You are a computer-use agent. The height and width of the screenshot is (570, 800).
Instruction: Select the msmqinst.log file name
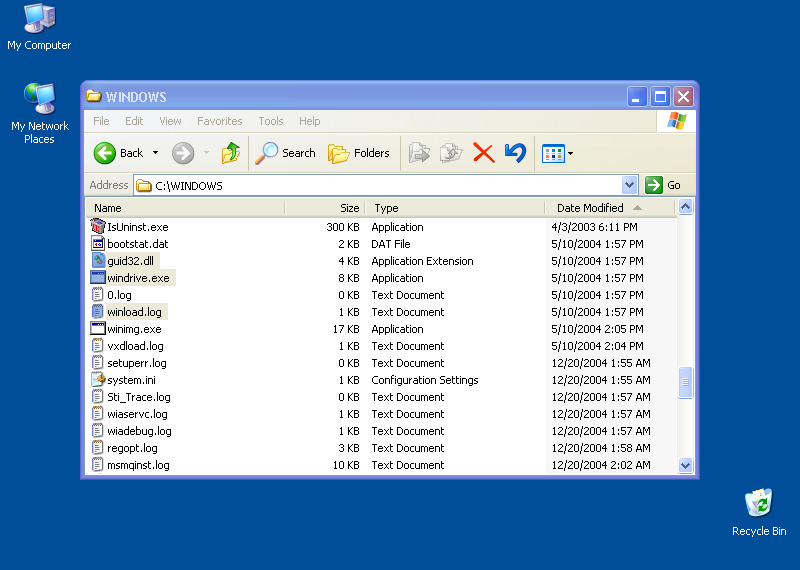coord(138,465)
